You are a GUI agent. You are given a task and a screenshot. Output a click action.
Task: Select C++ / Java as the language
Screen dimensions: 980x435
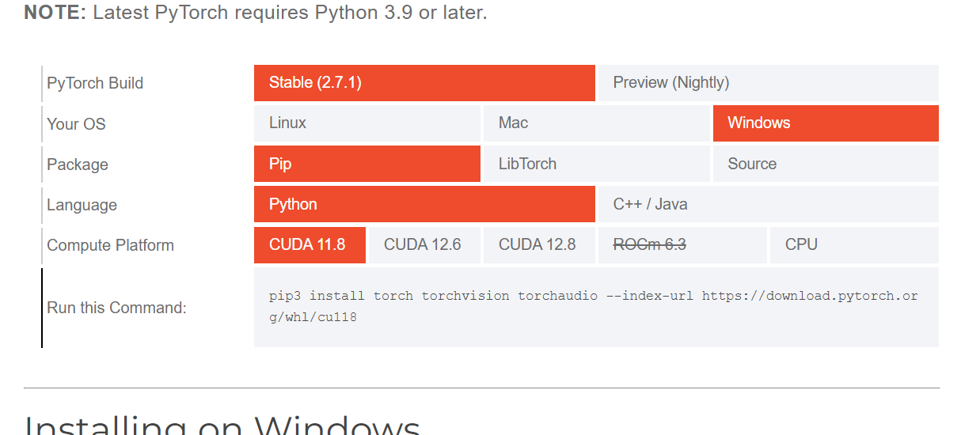tap(769, 204)
